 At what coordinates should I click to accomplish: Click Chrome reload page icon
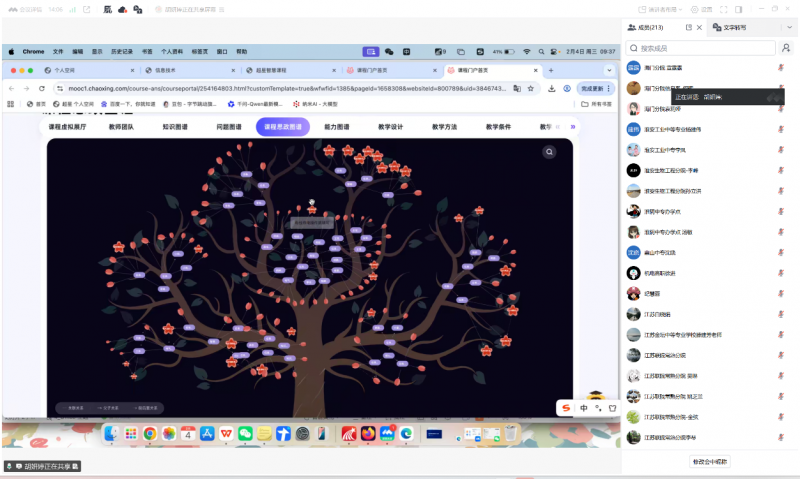tap(41, 88)
